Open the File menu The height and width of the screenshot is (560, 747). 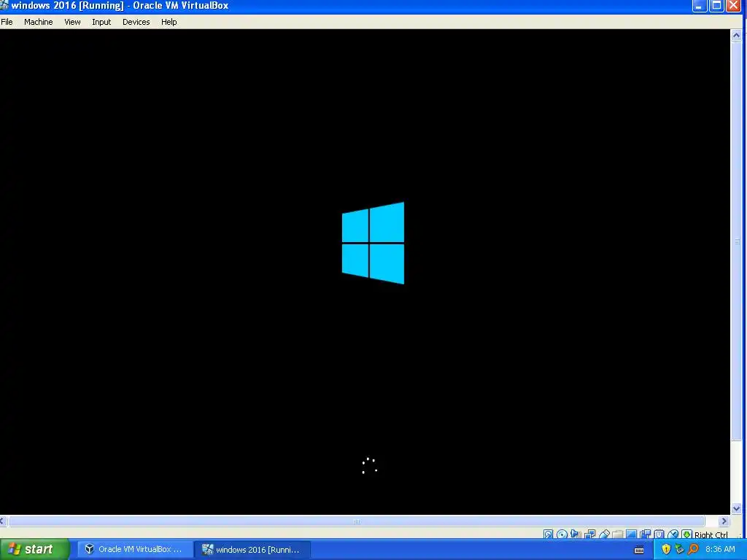[x=7, y=22]
